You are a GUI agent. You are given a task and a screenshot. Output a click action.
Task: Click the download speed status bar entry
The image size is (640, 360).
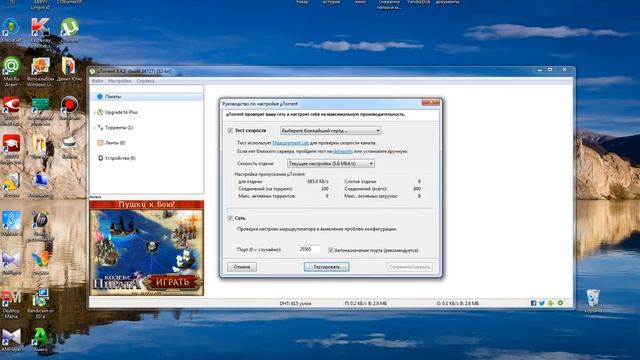click(366, 304)
